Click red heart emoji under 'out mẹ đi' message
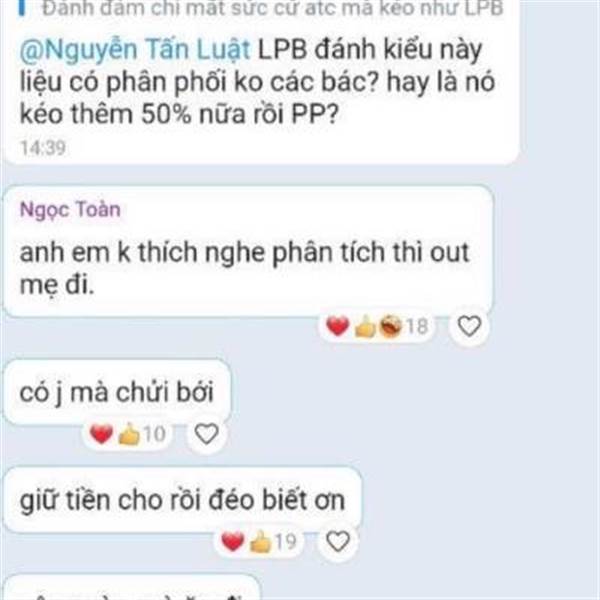 (338, 326)
